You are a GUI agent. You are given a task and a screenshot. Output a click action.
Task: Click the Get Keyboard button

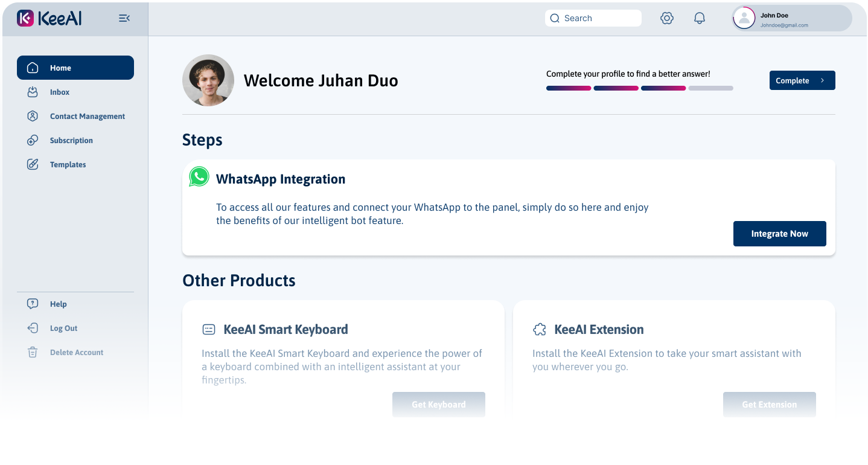439,404
